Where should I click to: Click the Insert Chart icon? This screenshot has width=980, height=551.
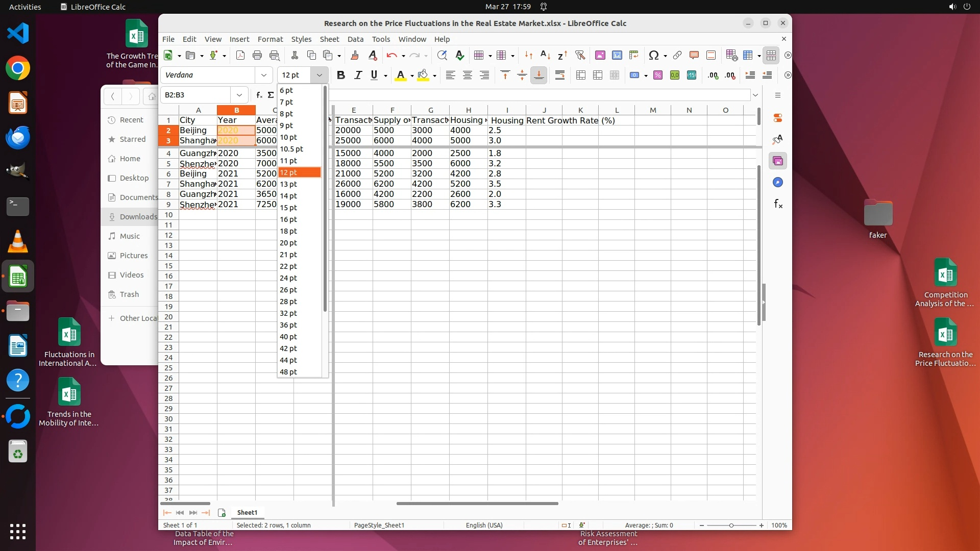pyautogui.click(x=617, y=55)
